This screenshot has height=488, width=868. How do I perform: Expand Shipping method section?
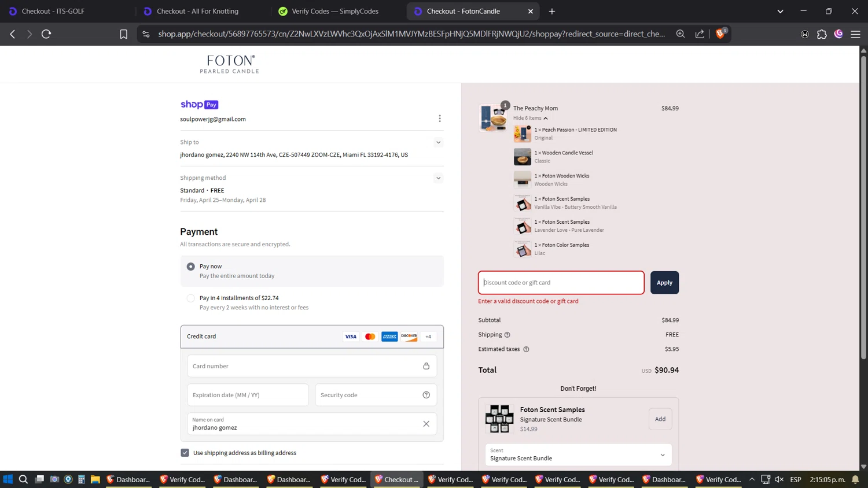438,178
